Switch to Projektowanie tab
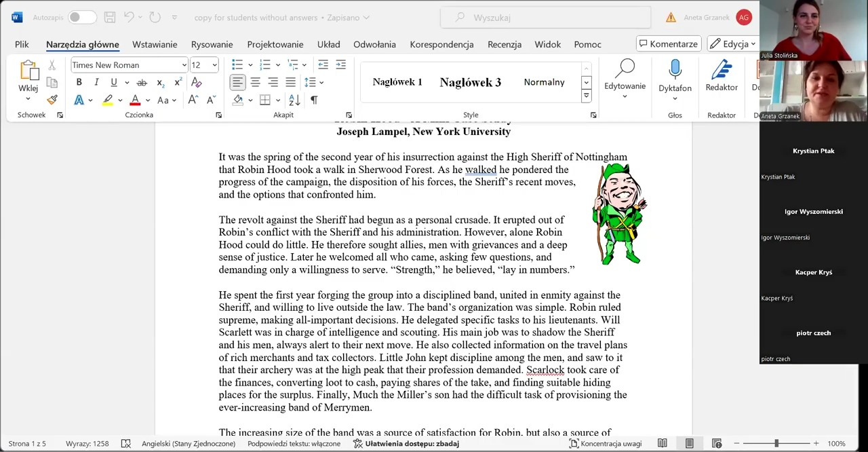This screenshot has height=452, width=868. pos(275,44)
